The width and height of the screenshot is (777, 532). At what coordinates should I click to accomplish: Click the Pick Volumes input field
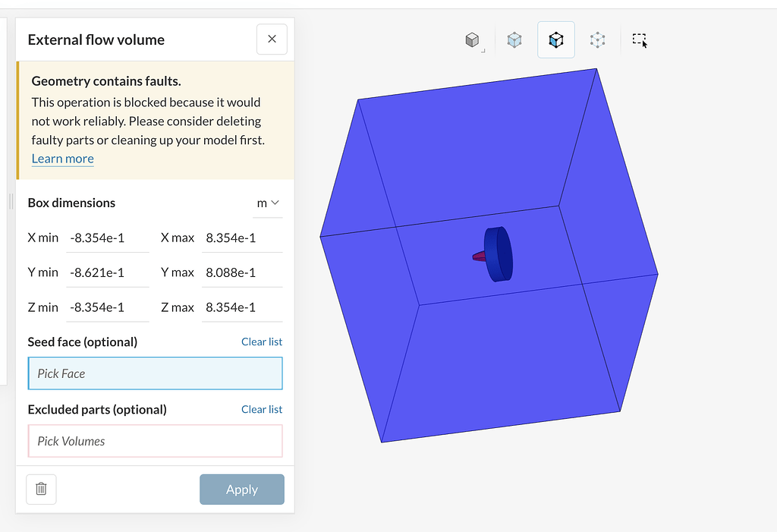(155, 441)
